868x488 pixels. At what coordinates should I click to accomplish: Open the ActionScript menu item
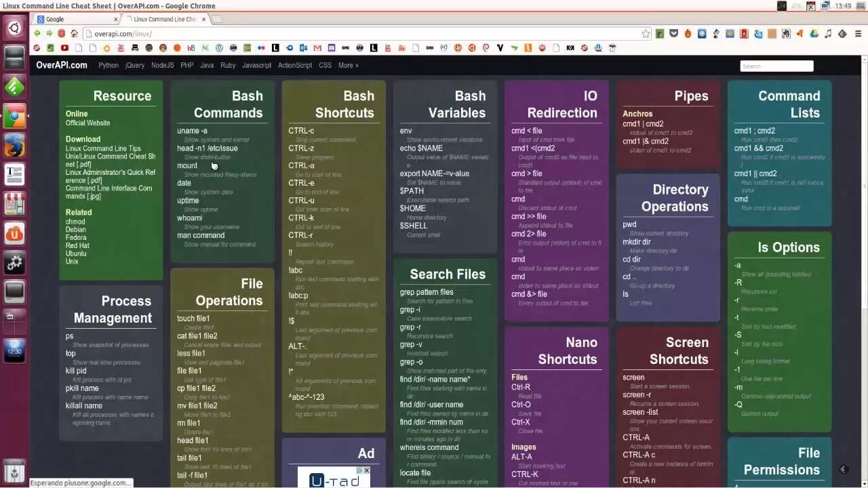295,65
